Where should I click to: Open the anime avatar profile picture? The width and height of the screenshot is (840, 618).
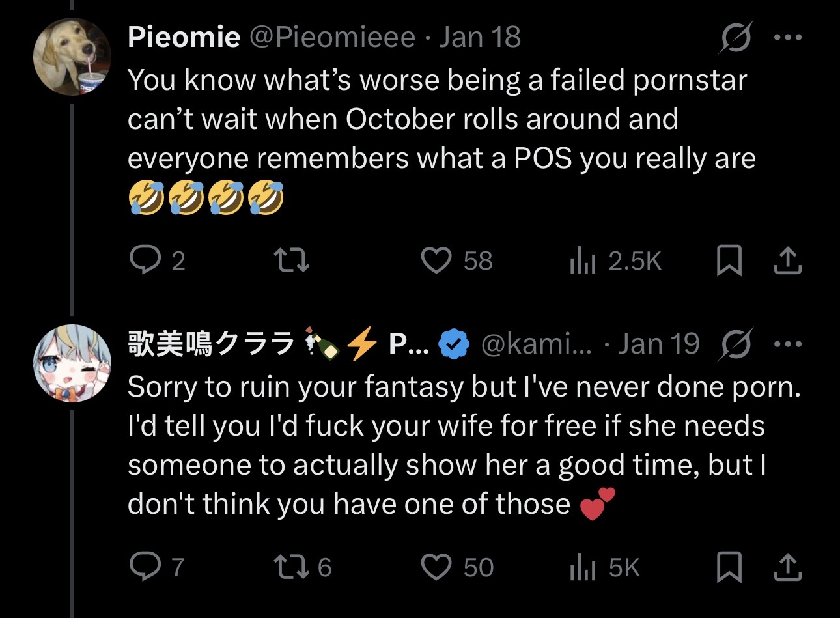point(72,363)
